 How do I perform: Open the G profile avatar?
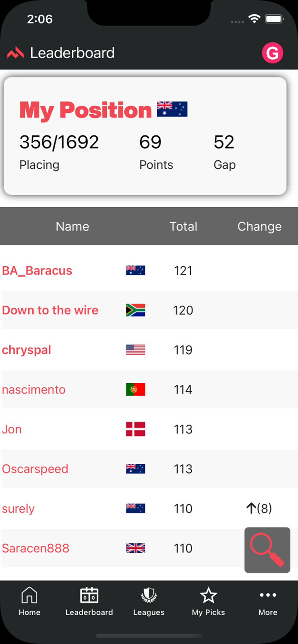tap(273, 53)
